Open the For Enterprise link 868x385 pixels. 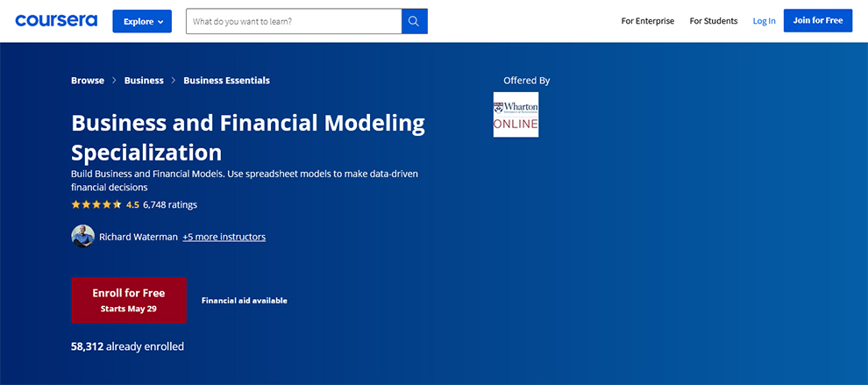point(648,21)
